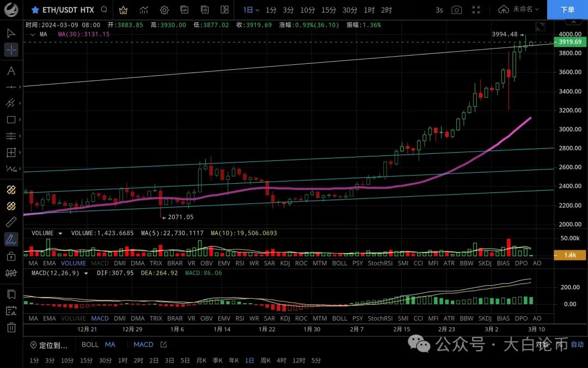Image resolution: width=588 pixels, height=368 pixels.
Task: Click the 3s refresh interval
Action: 439,10
